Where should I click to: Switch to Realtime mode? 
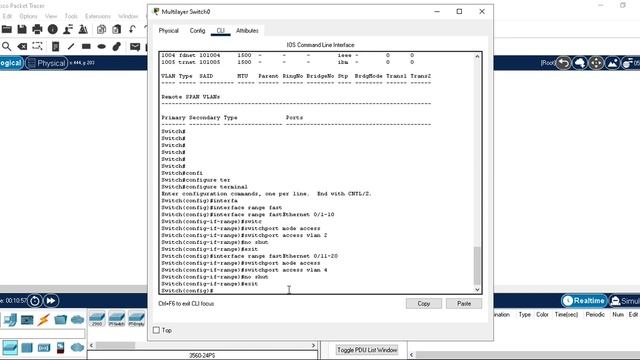(x=584, y=301)
